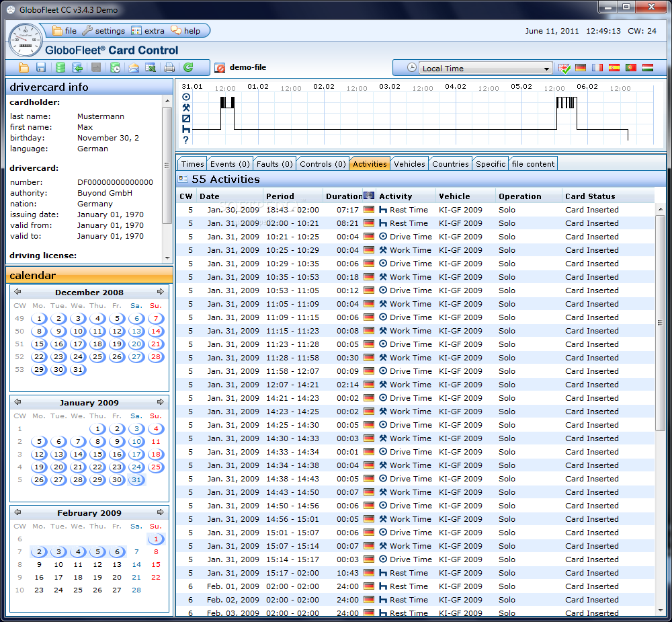Print using the printer toolbar icon
The height and width of the screenshot is (622, 672).
point(170,68)
